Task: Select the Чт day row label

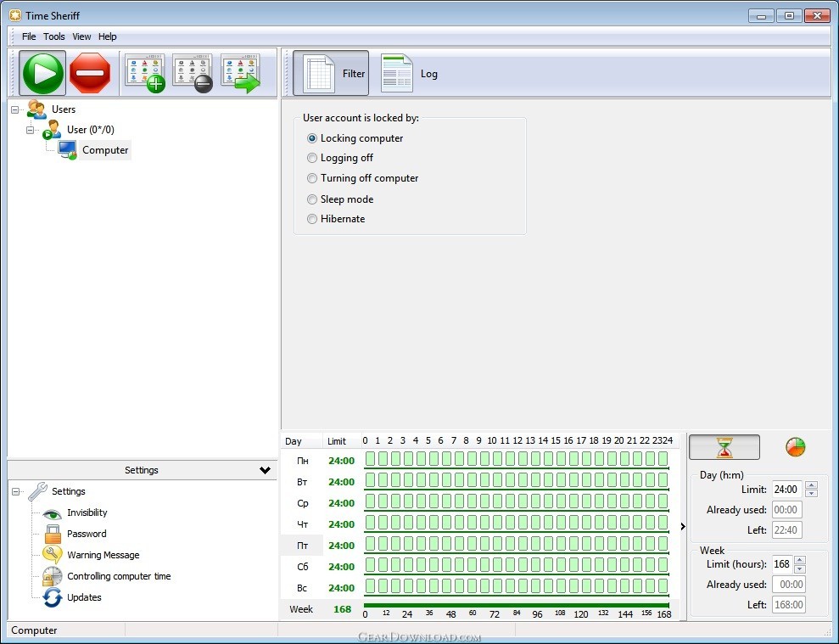Action: tap(302, 524)
